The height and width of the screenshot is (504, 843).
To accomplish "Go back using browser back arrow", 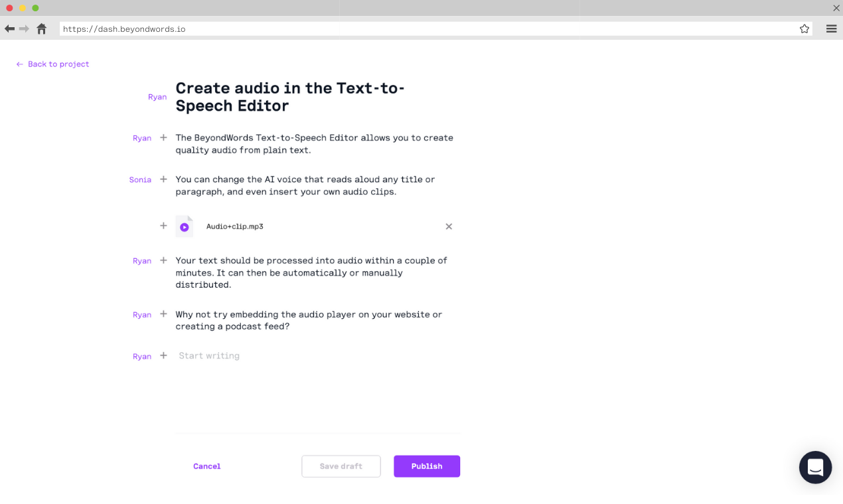I will [x=9, y=29].
